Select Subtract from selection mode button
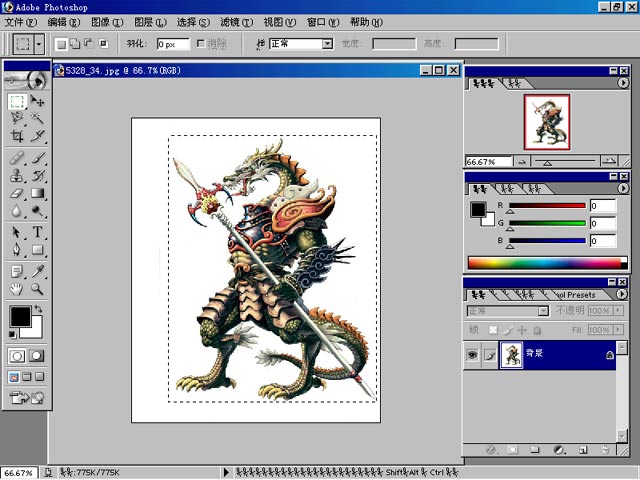The image size is (640, 480). [x=89, y=44]
